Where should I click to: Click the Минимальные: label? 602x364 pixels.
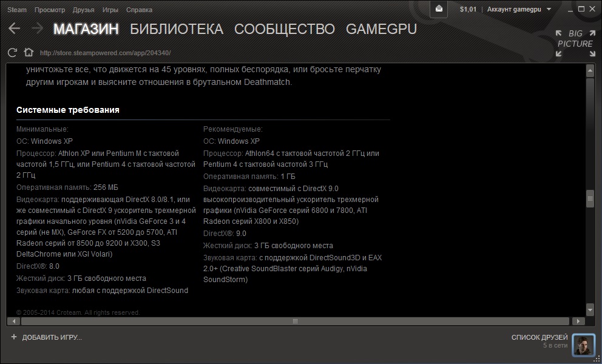click(42, 129)
